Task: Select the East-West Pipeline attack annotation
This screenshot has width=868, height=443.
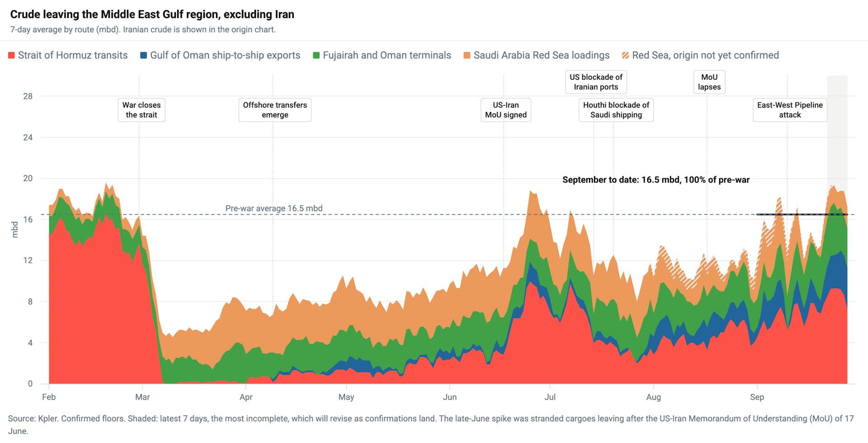Action: (790, 110)
